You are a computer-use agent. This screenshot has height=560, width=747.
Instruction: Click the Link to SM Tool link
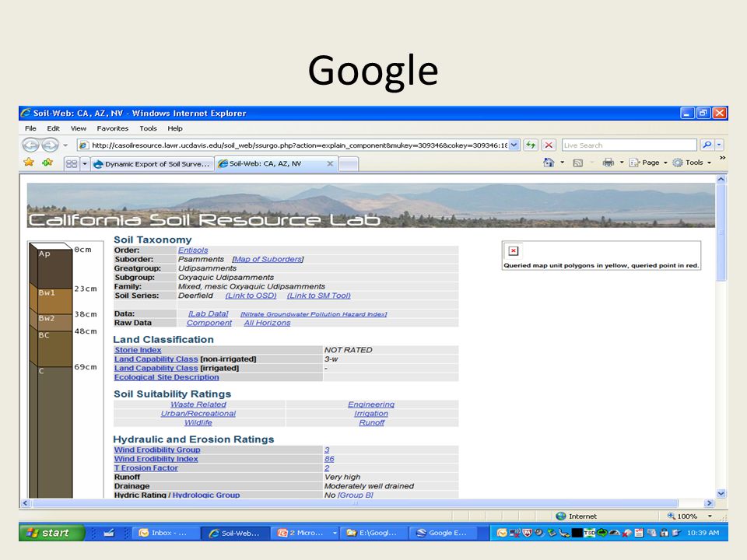[x=319, y=296]
